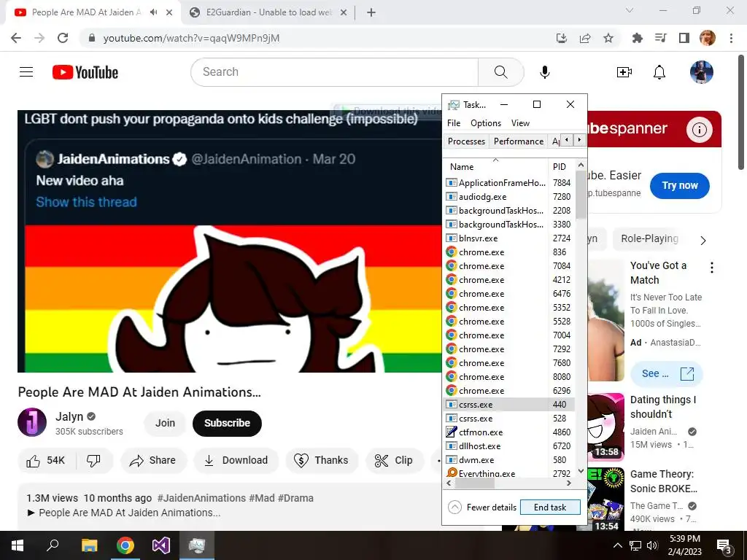Show more topic chips with right chevron
This screenshot has height=560, width=747.
[703, 241]
